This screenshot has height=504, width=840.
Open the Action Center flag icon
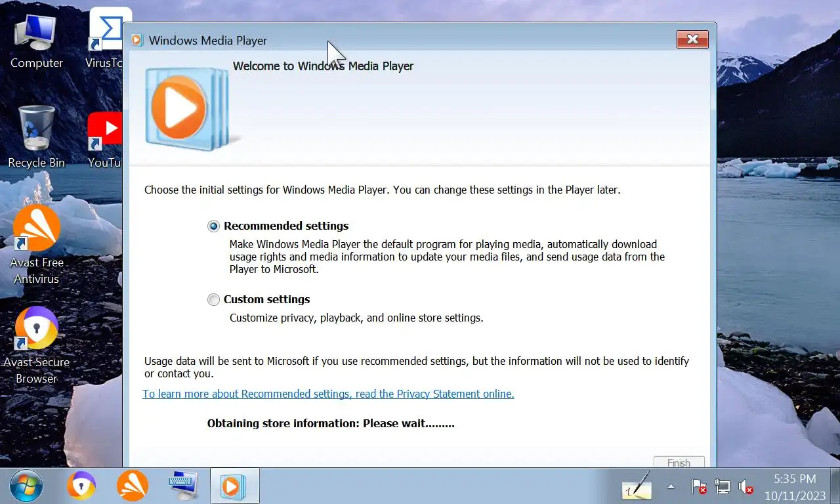click(x=699, y=487)
